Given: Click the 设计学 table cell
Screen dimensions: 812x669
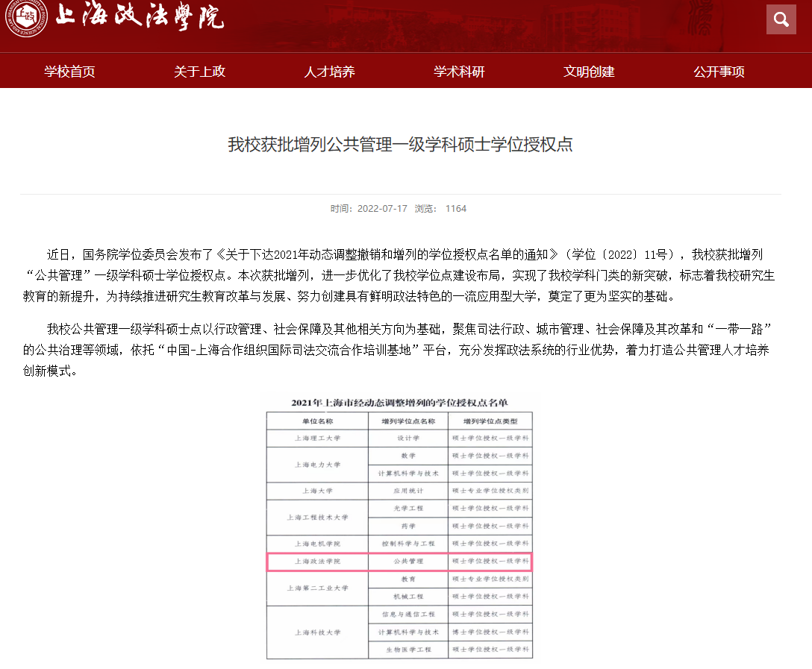Looking at the screenshot, I should point(408,439).
